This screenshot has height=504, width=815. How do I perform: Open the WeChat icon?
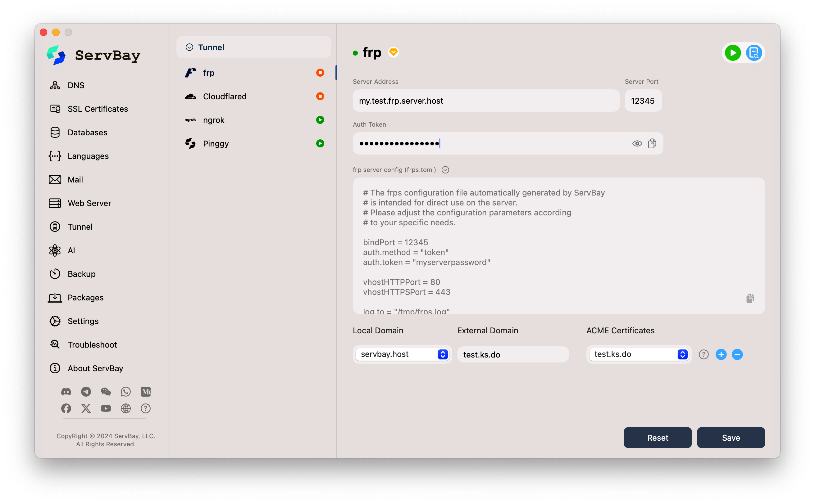pyautogui.click(x=106, y=392)
